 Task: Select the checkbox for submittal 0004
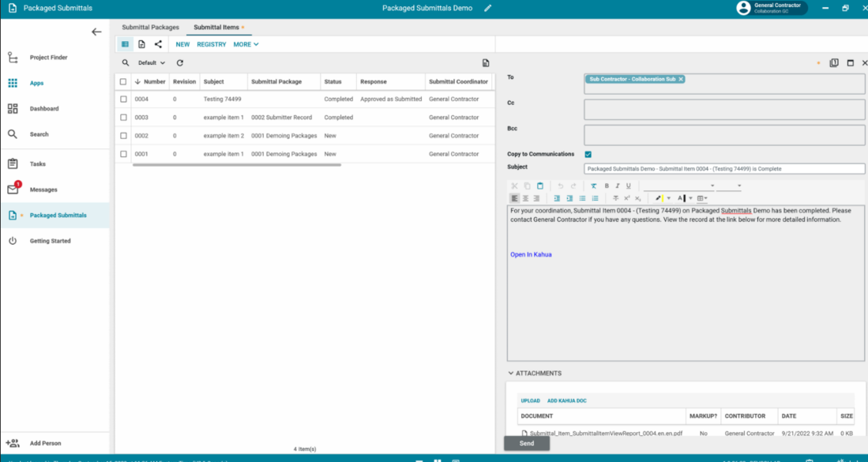tap(123, 100)
